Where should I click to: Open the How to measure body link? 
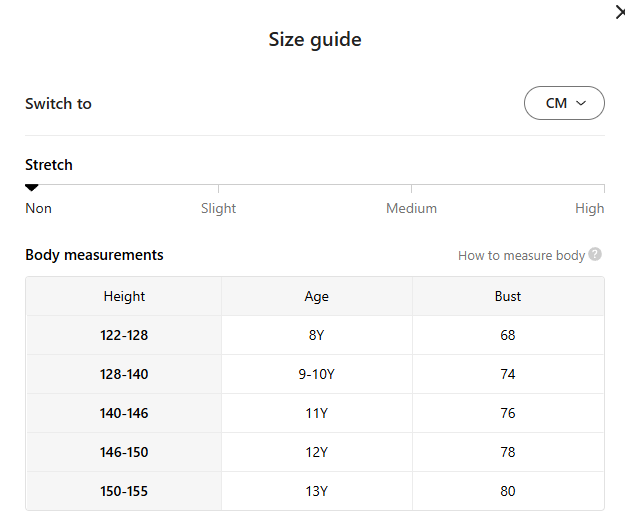point(521,255)
